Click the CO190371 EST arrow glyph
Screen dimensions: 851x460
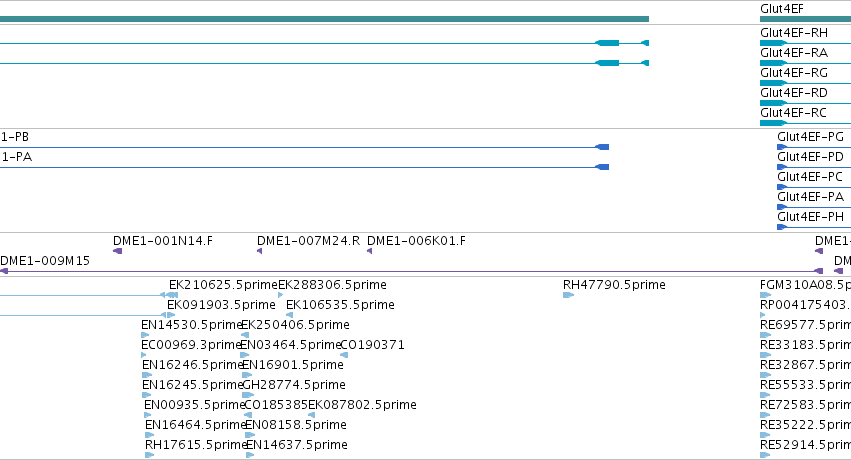click(344, 355)
